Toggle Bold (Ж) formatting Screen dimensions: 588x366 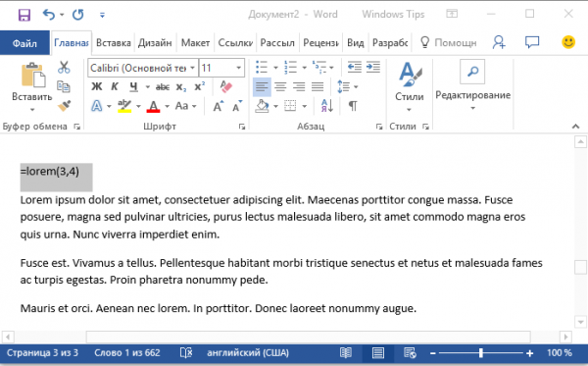(97, 87)
